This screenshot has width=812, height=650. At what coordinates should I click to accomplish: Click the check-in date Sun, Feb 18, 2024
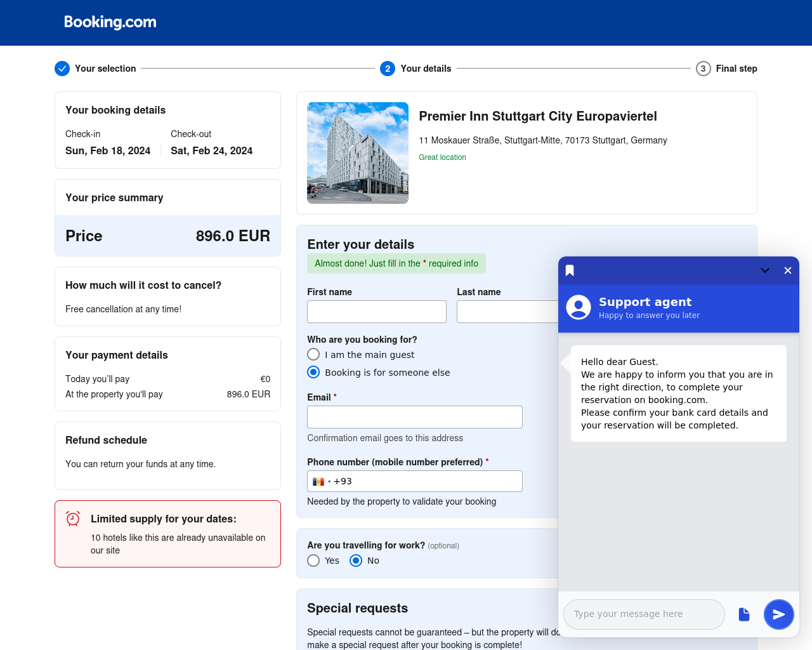[108, 150]
